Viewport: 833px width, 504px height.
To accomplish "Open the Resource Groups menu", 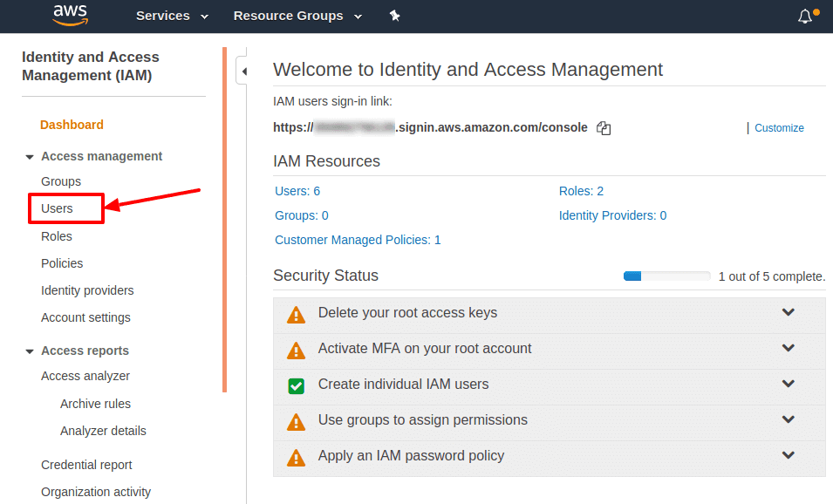I will pyautogui.click(x=297, y=16).
